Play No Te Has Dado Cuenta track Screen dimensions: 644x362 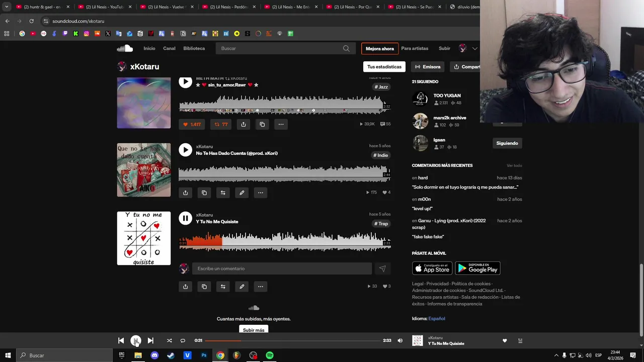186,150
